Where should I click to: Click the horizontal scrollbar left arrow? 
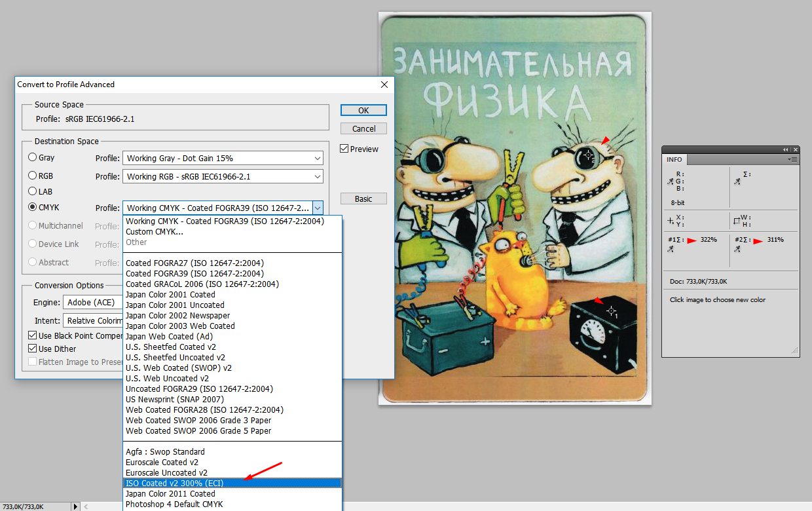(86, 506)
